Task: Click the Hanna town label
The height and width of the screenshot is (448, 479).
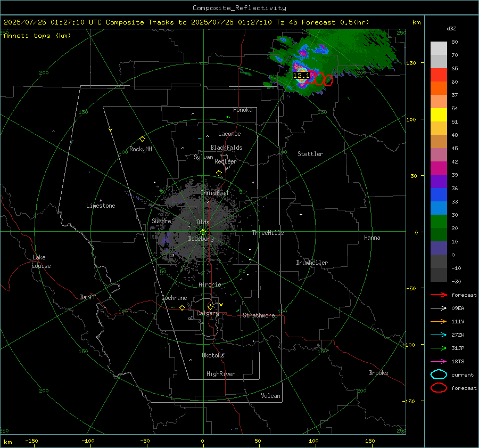Action: click(x=372, y=238)
